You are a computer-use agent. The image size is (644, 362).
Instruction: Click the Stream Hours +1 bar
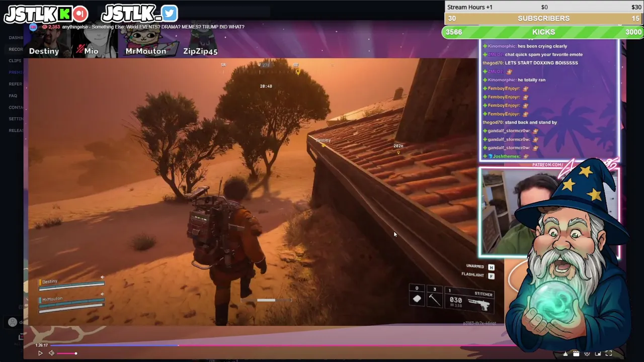[543, 7]
